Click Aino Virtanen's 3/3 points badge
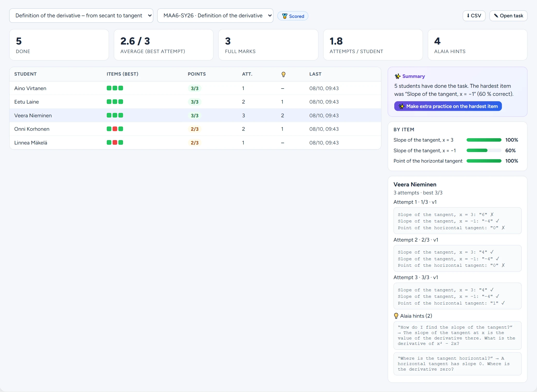The image size is (537, 392). pos(195,88)
